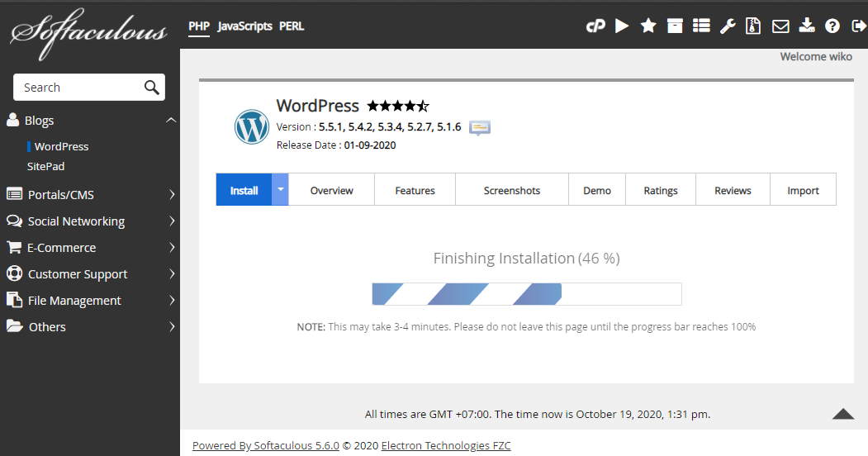The width and height of the screenshot is (868, 456).
Task: Expand the Customer Support chevron
Action: 172,273
